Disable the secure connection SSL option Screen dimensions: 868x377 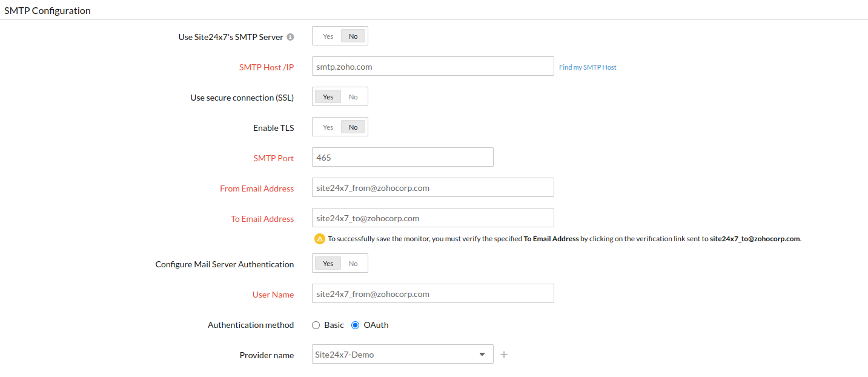tap(353, 96)
